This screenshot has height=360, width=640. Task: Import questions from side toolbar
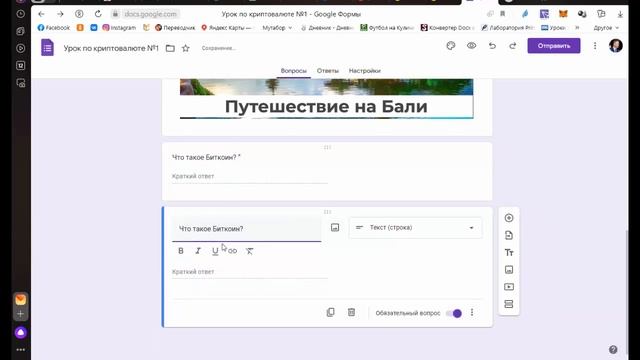509,235
